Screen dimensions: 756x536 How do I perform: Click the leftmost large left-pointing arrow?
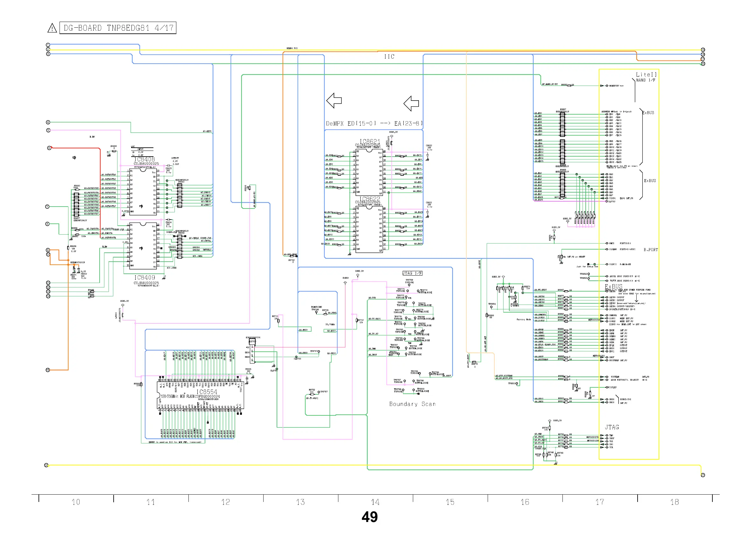coord(334,100)
